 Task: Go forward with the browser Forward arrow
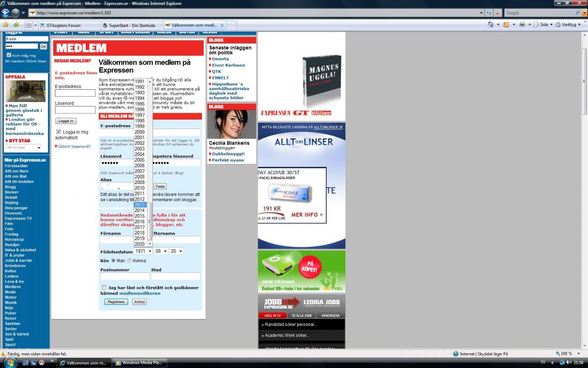[x=16, y=13]
